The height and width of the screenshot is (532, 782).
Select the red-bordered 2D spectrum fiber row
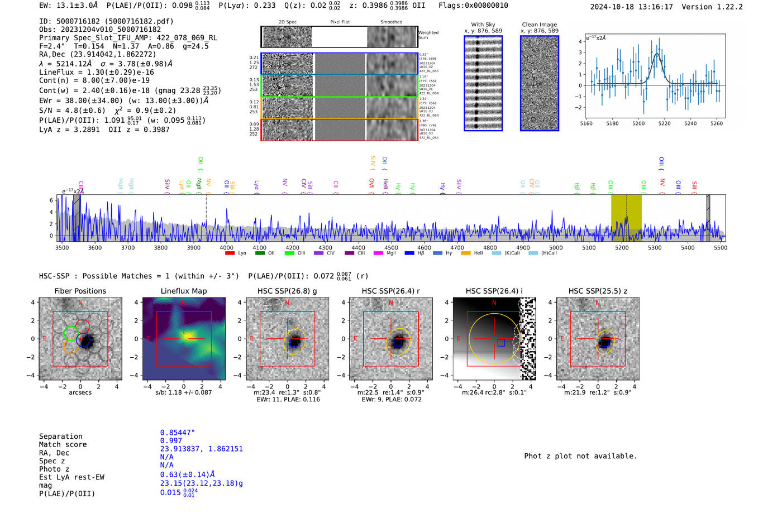click(339, 130)
